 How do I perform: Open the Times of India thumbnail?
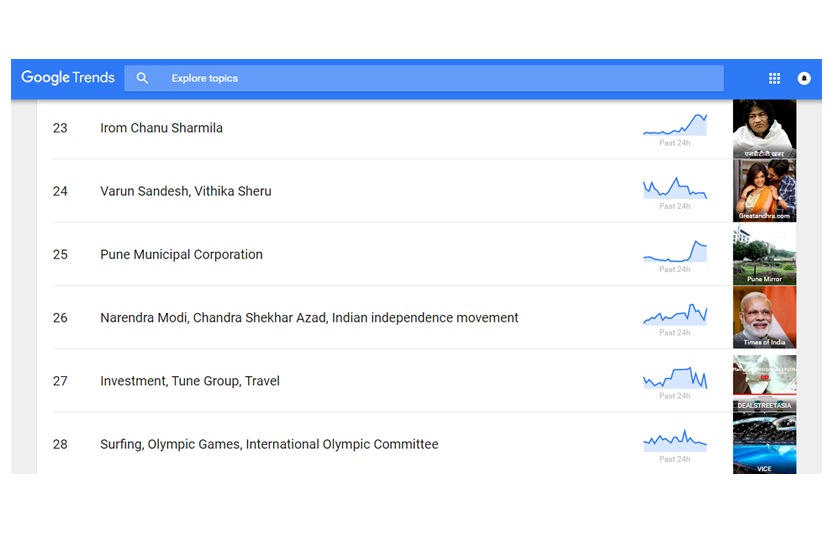pyautogui.click(x=764, y=318)
